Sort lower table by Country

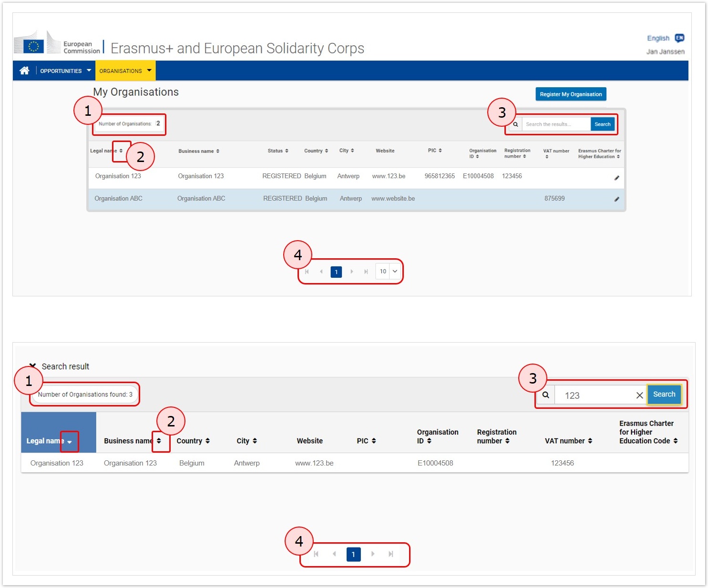[193, 441]
